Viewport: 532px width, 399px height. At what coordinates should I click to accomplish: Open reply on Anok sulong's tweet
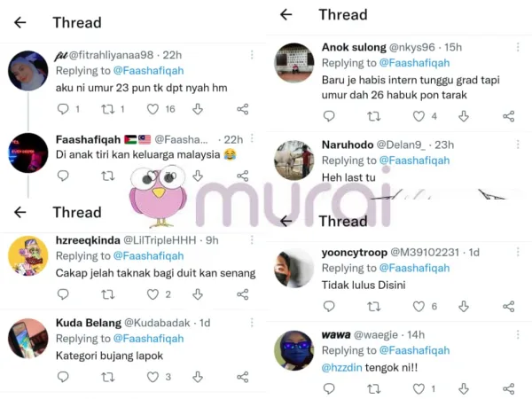pos(329,116)
